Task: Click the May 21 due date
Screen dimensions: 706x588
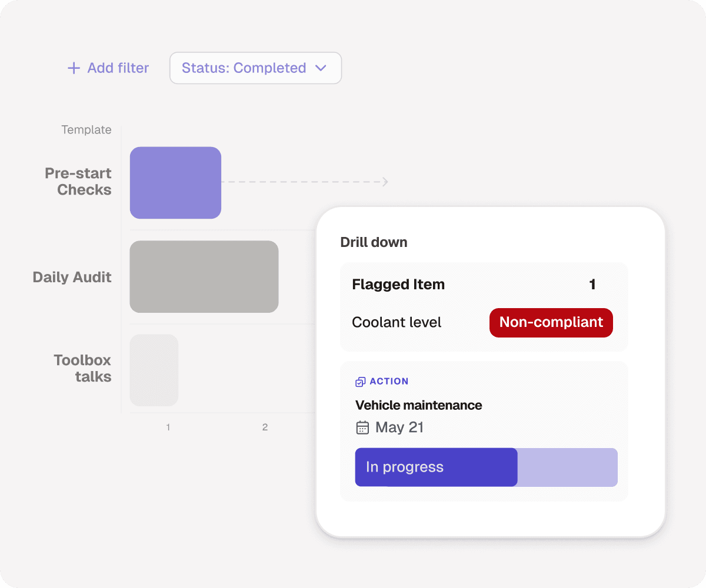Action: click(x=399, y=427)
